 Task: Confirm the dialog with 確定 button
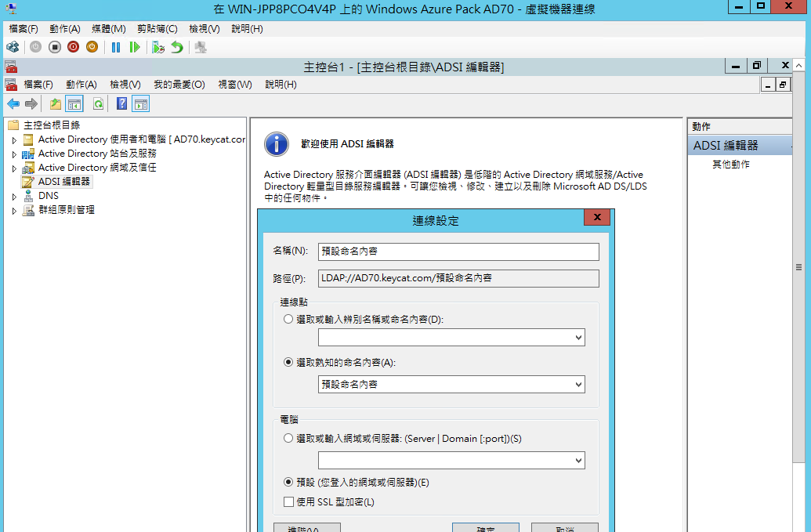(x=486, y=528)
